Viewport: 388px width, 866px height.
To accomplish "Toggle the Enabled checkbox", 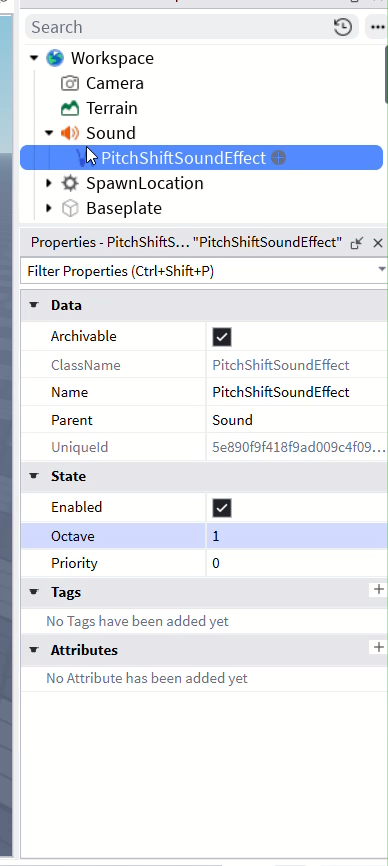I will [222, 508].
